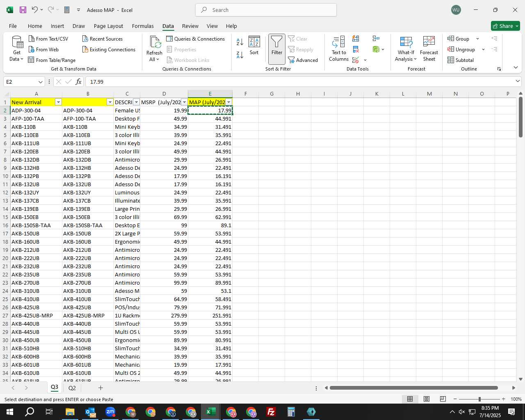Open filter dropdown in column B header

110,102
